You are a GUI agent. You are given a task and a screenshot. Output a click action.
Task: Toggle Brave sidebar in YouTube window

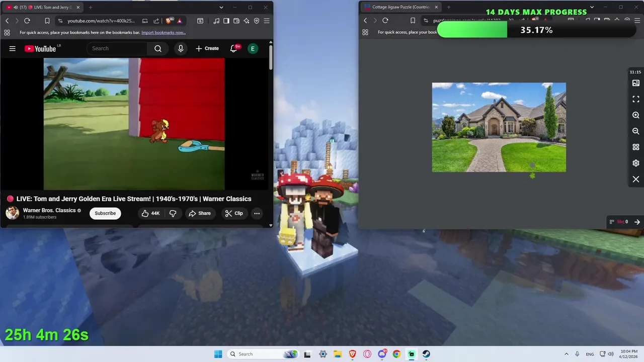[x=226, y=21]
